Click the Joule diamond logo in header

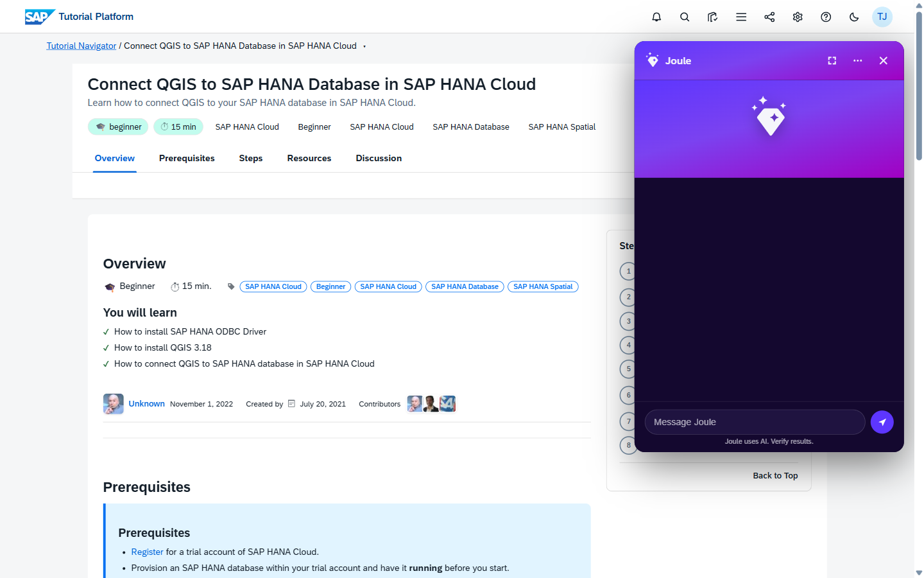653,60
